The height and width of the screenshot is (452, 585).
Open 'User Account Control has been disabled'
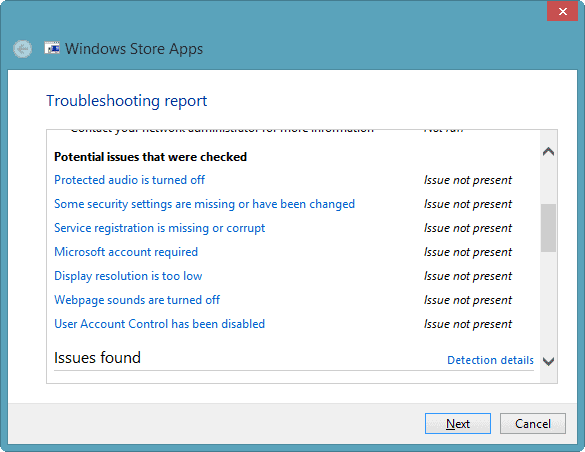[x=160, y=324]
